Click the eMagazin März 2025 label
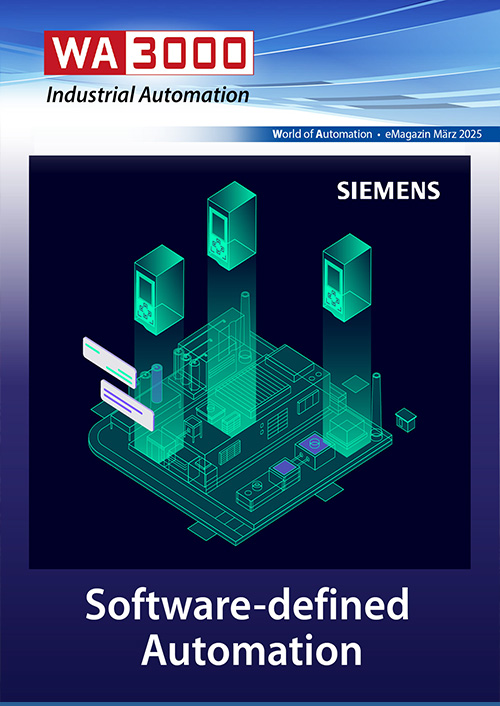The height and width of the screenshot is (706, 500). tap(433, 134)
